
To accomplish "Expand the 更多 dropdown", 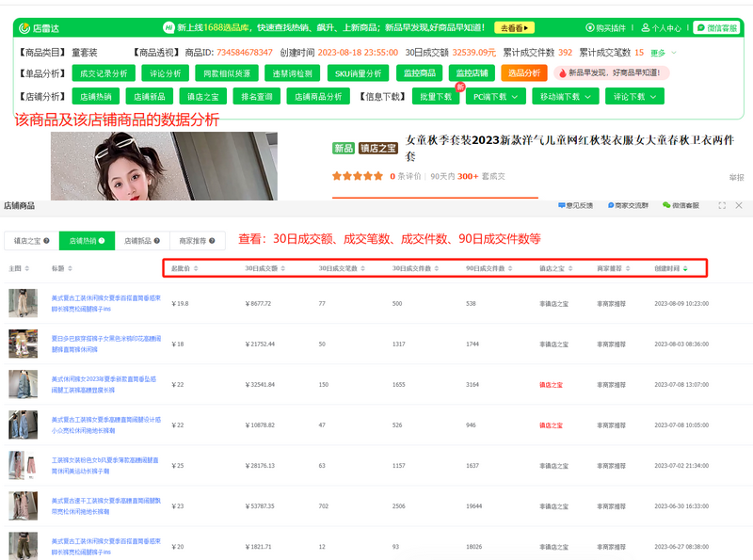I will pos(659,50).
